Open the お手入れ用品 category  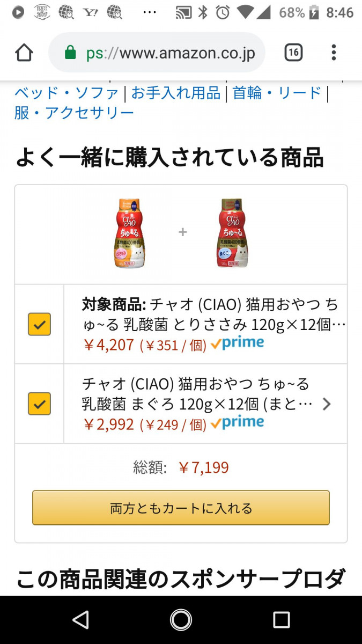(x=176, y=93)
